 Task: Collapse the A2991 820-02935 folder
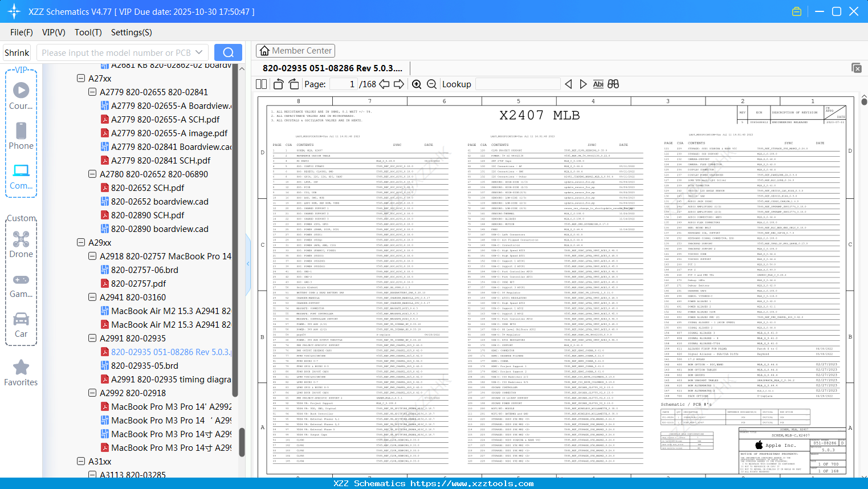pyautogui.click(x=92, y=338)
